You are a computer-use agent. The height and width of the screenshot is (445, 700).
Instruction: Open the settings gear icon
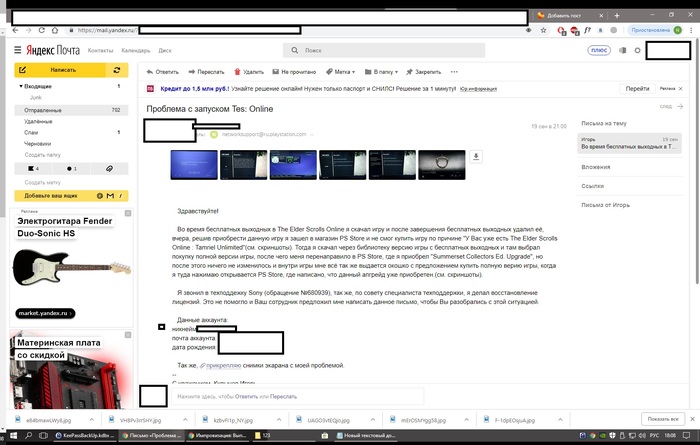coord(638,50)
